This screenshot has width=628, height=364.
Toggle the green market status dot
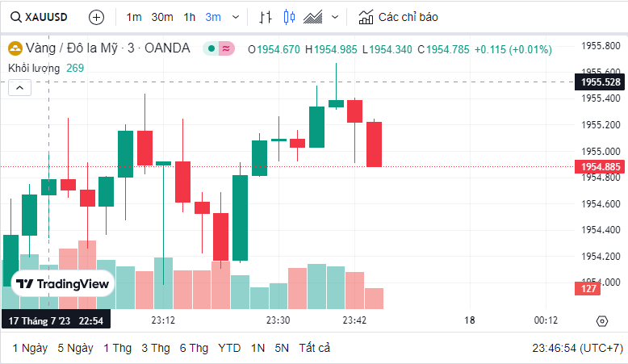211,48
